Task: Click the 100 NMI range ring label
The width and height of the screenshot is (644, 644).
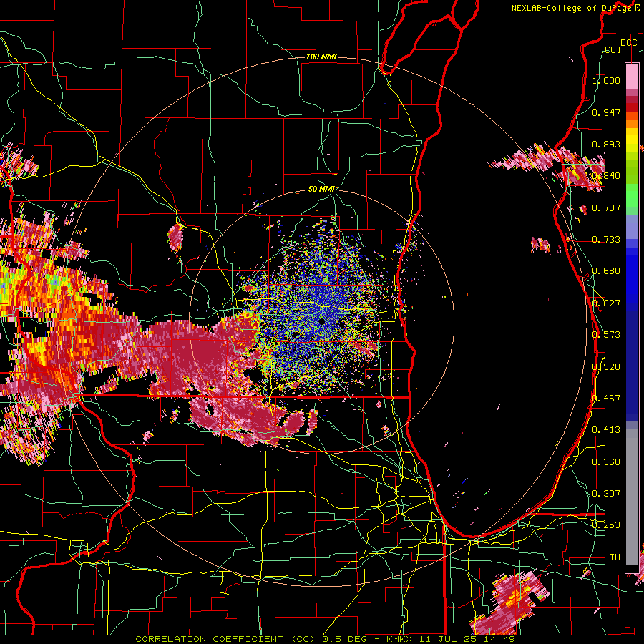Action: [321, 57]
